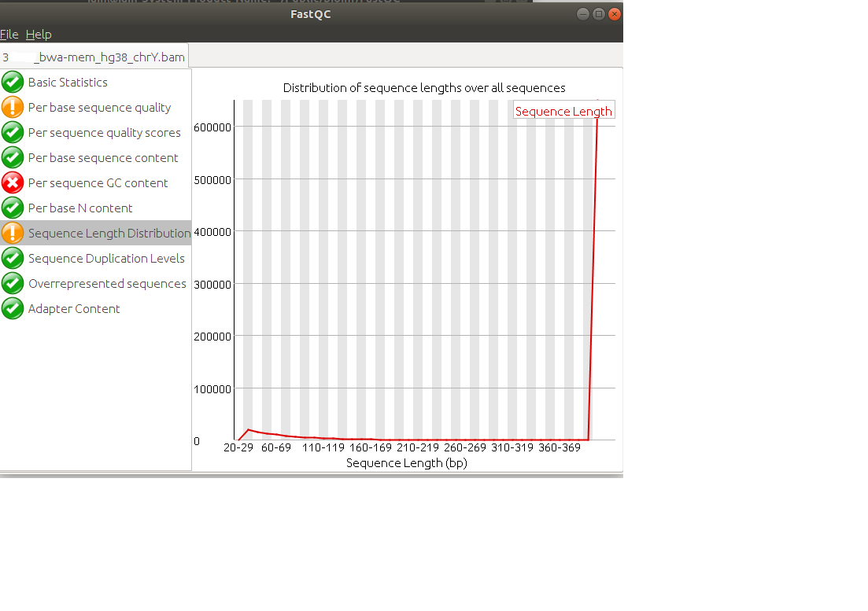Open the Overrepresented sequences report
Image resolution: width=868 pixels, height=611 pixels.
pos(107,284)
